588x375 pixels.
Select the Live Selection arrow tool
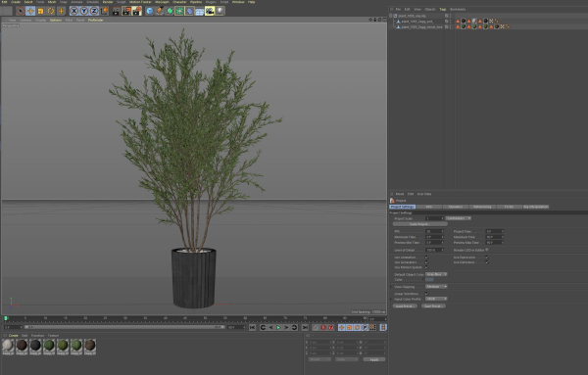[21, 11]
